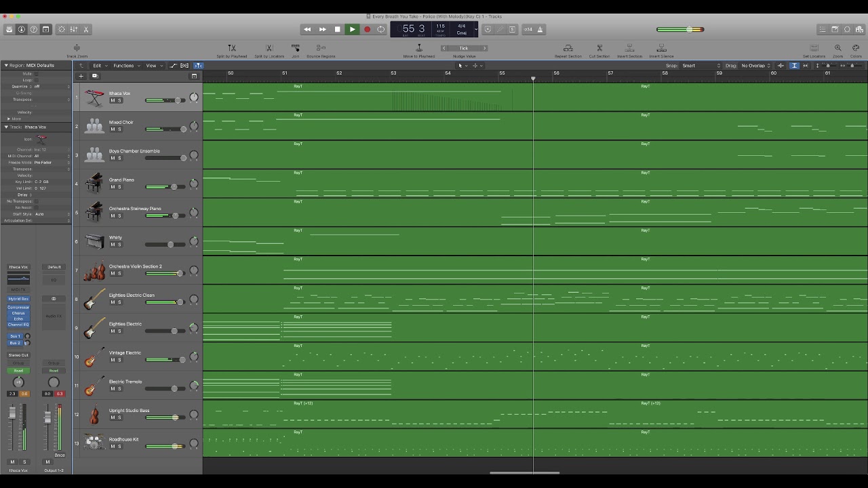Image resolution: width=868 pixels, height=488 pixels.
Task: Mute the Grand Piano track
Action: 113,187
